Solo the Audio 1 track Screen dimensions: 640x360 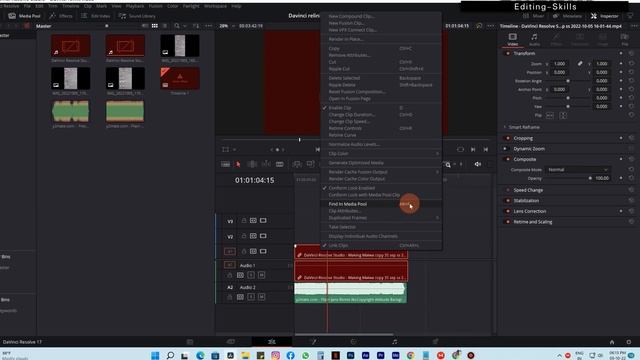click(251, 276)
